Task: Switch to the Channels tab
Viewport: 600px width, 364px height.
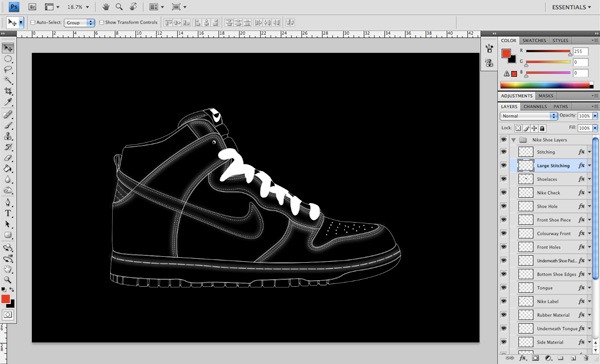Action: click(x=535, y=106)
